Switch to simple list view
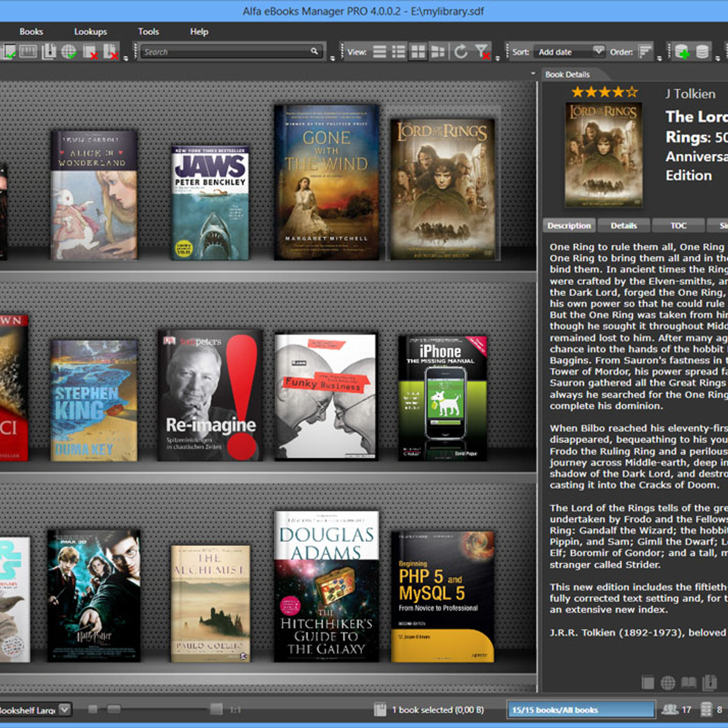The image size is (728, 728). point(379,51)
